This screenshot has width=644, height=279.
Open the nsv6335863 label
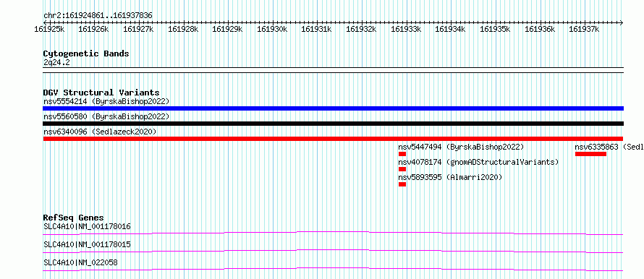pyautogui.click(x=609, y=147)
